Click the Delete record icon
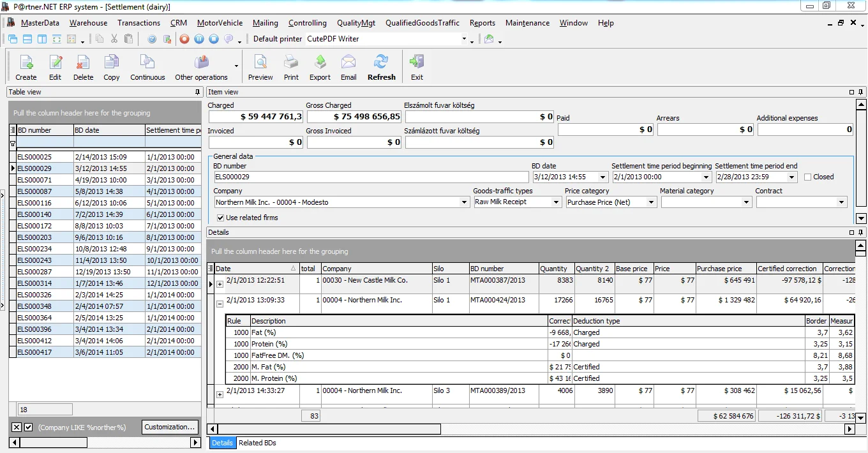This screenshot has height=453, width=868. click(x=83, y=63)
